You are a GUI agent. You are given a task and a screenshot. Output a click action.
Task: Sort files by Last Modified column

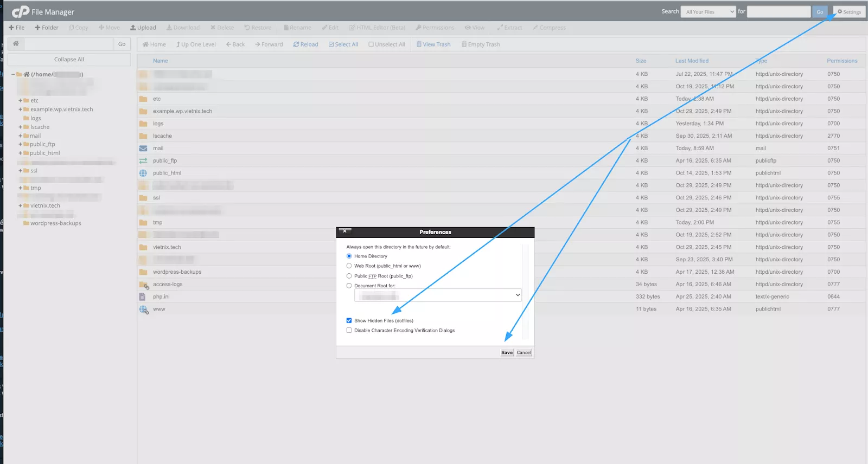coord(692,61)
